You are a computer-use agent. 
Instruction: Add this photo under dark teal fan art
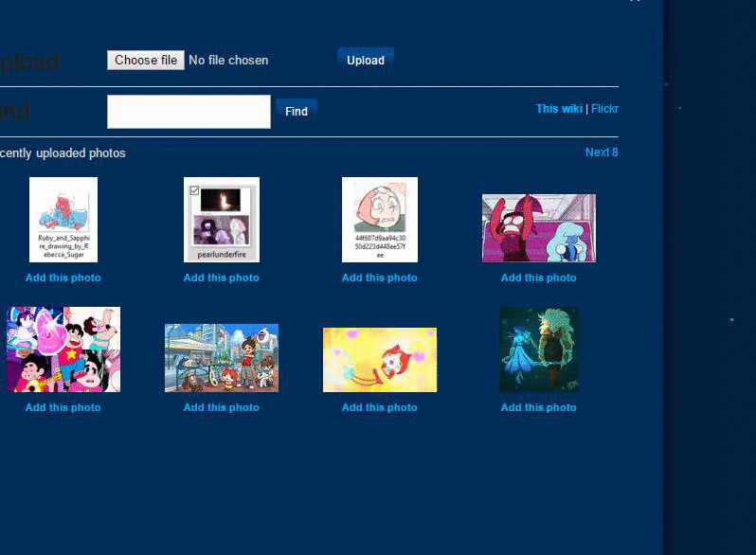click(538, 407)
